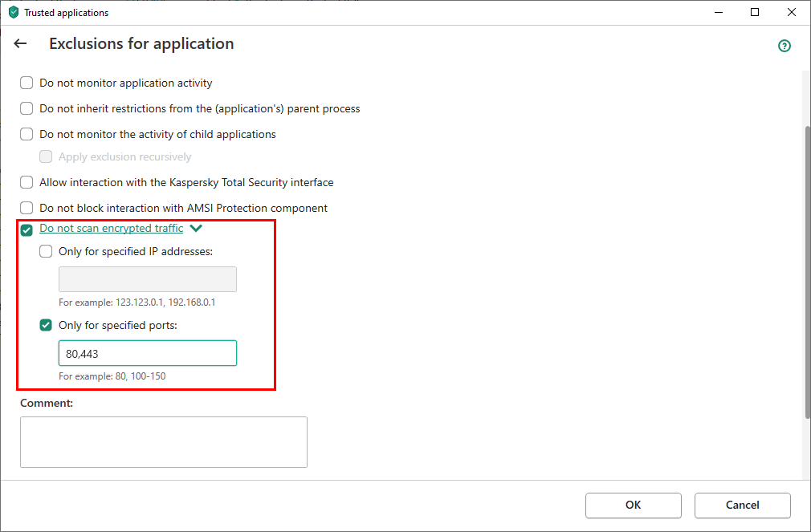Close the Trusted applications window

(790, 13)
